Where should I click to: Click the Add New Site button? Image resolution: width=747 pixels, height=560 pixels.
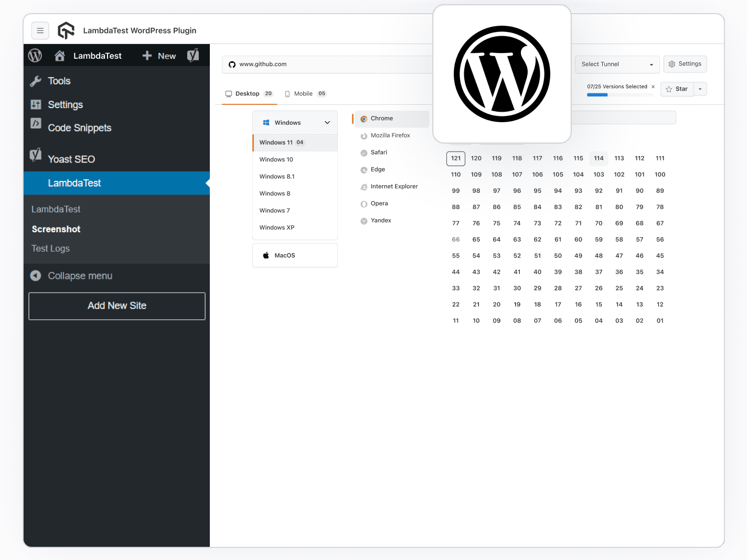pyautogui.click(x=116, y=306)
